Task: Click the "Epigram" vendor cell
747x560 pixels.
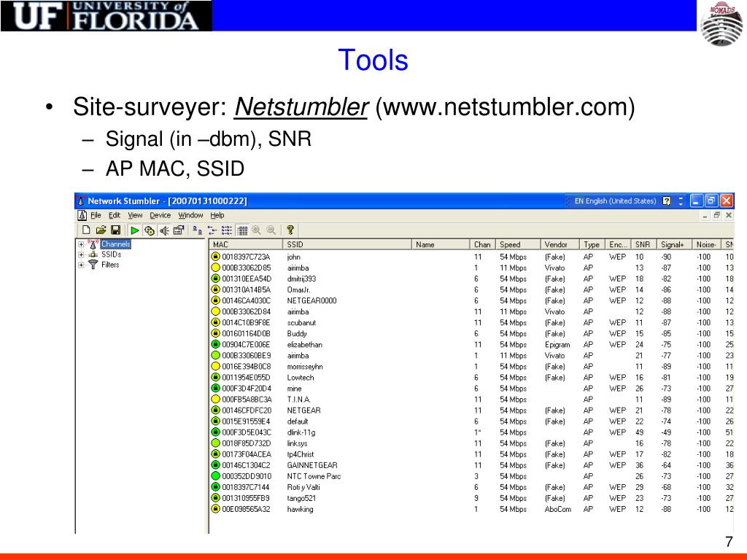Action: [x=557, y=344]
